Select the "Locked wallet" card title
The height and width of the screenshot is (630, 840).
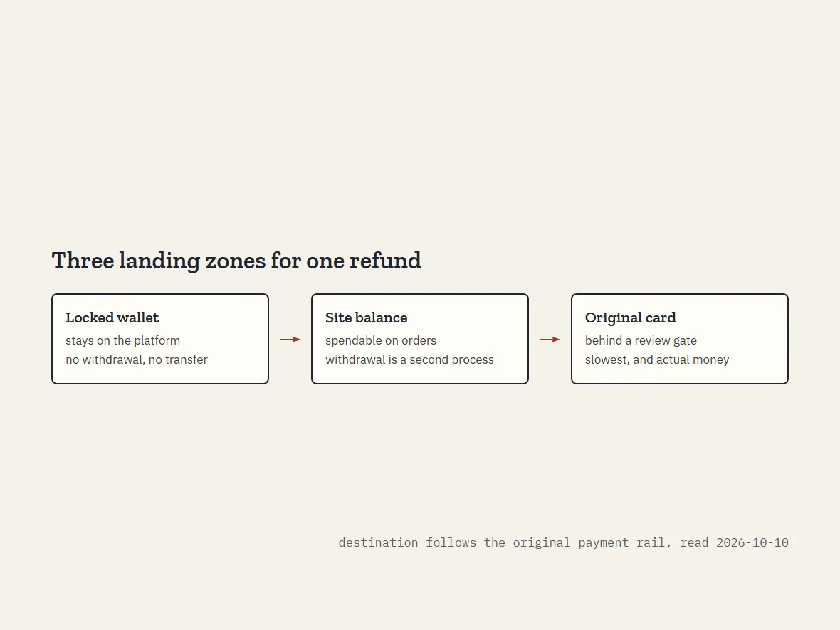click(112, 317)
